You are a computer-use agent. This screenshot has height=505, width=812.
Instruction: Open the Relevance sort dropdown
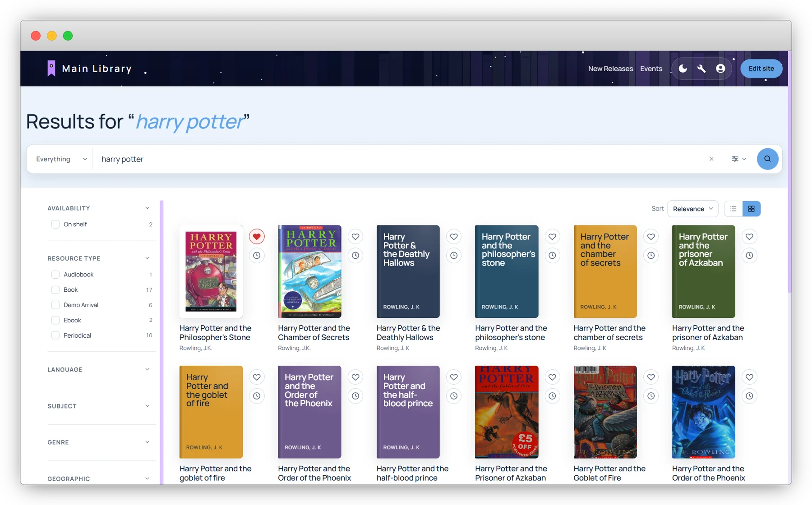coord(693,209)
